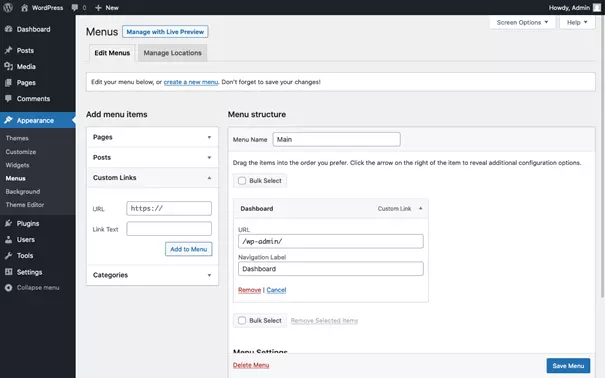
Task: Click the Users person icon in sidebar
Action: pyautogui.click(x=8, y=239)
